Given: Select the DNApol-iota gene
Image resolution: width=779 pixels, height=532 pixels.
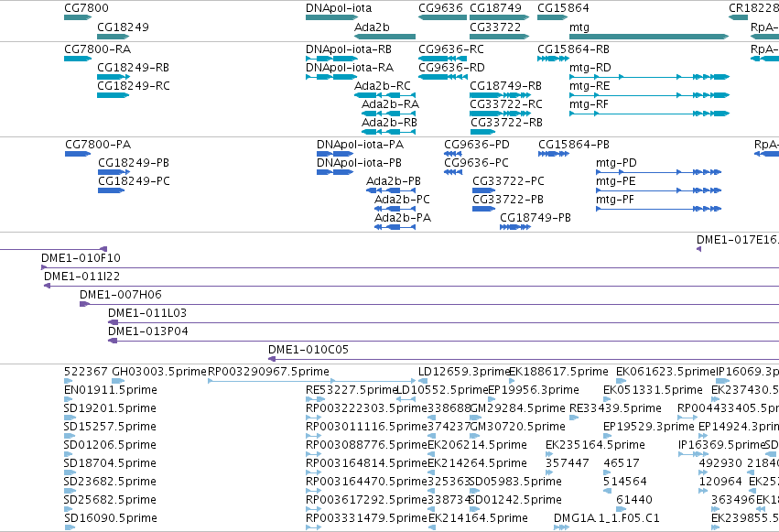Looking at the screenshot, I should pyautogui.click(x=332, y=17).
